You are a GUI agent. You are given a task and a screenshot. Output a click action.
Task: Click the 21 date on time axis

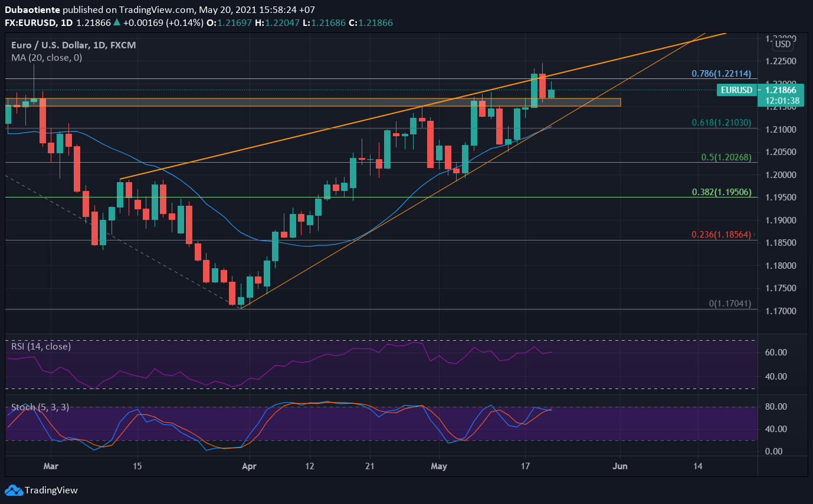[369, 466]
